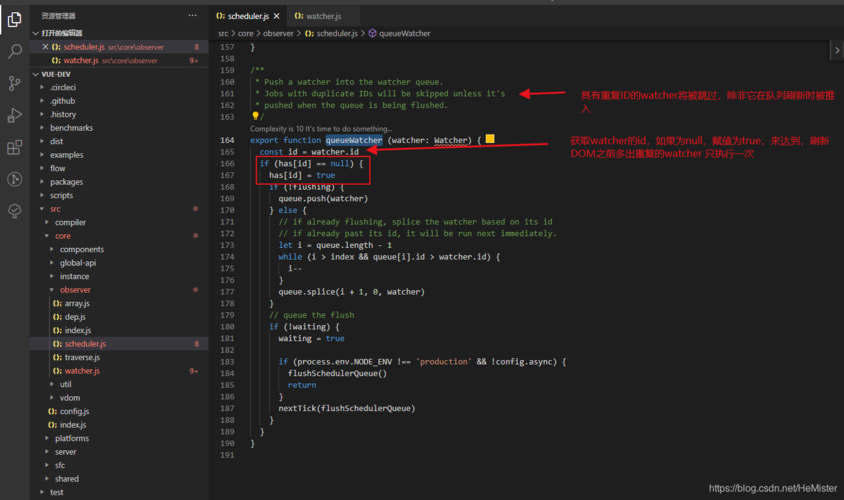
Task: Click the expand arrow at editor right edge
Action: [x=836, y=50]
